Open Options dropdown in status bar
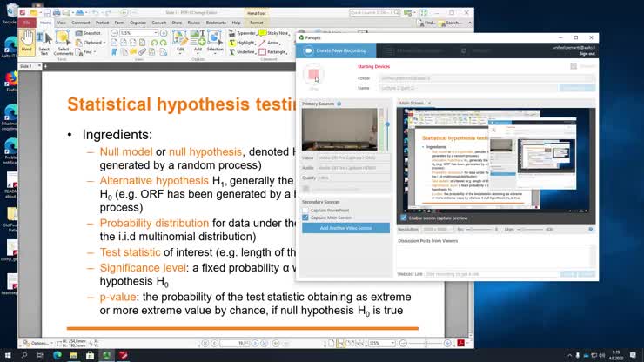The image size is (644, 362). tap(37, 343)
